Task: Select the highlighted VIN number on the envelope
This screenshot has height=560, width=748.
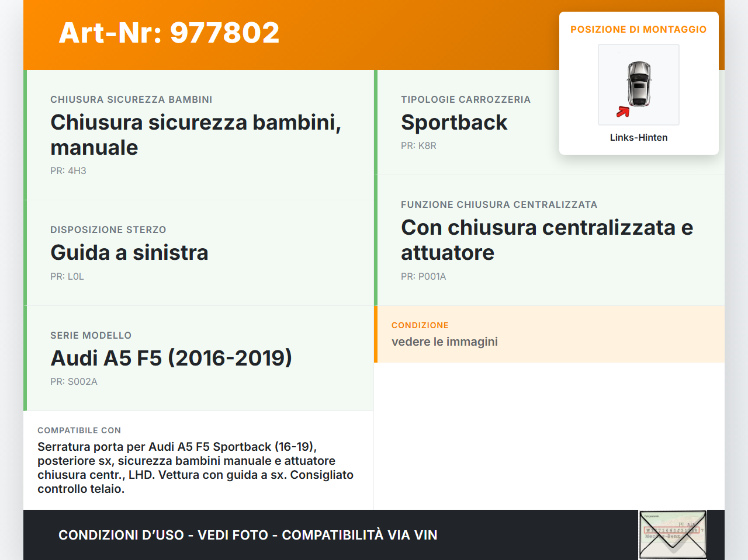Action: click(673, 530)
